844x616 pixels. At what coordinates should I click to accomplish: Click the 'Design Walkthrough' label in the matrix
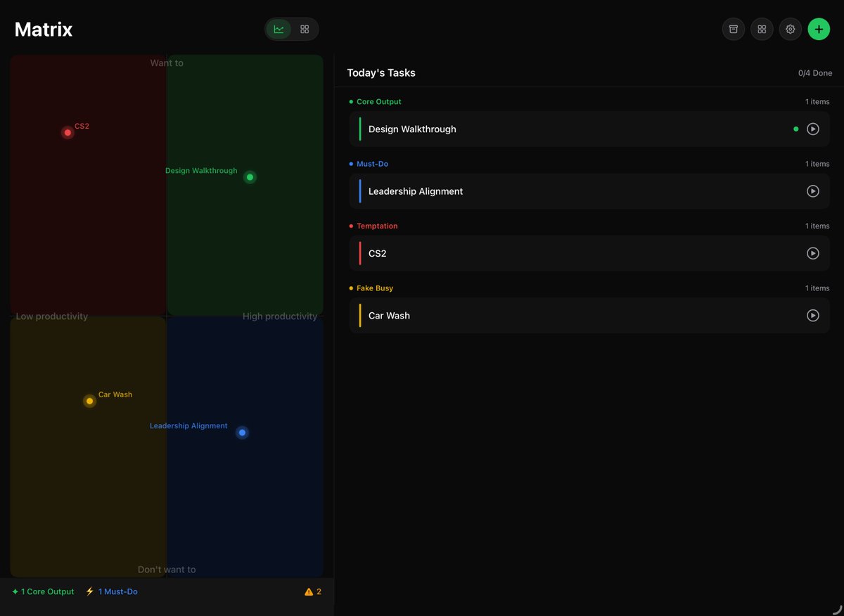[x=201, y=171]
